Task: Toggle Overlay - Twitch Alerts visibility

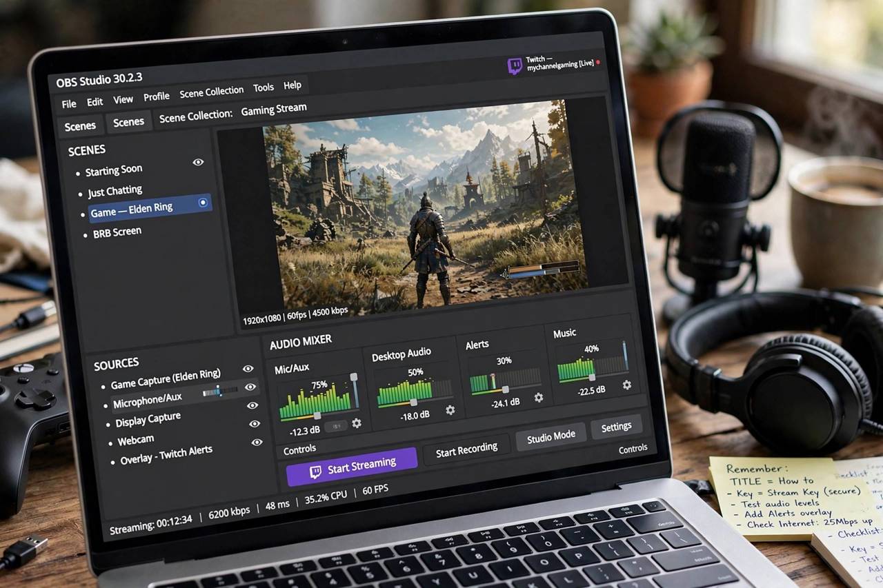Action: tap(257, 443)
